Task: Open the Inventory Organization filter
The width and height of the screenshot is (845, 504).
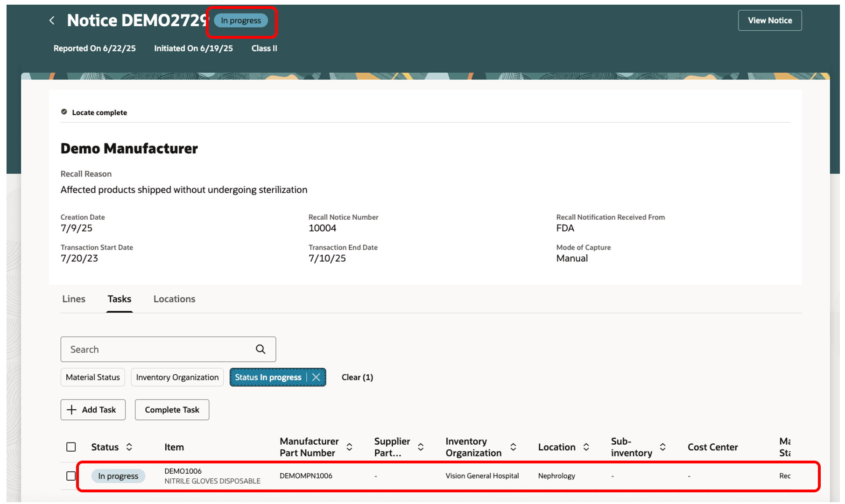Action: pyautogui.click(x=177, y=377)
